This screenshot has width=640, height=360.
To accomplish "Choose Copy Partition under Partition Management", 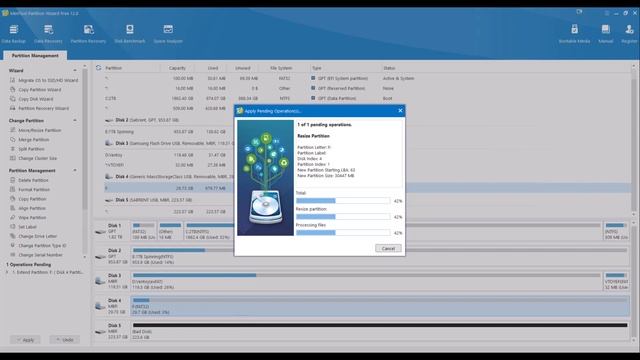I will pyautogui.click(x=28, y=199).
